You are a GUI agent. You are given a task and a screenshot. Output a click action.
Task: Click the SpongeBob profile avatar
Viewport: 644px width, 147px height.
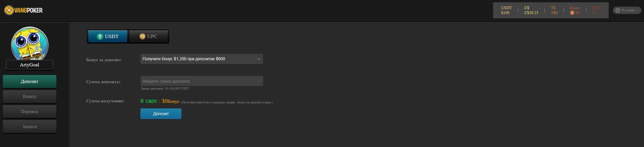pos(30,43)
